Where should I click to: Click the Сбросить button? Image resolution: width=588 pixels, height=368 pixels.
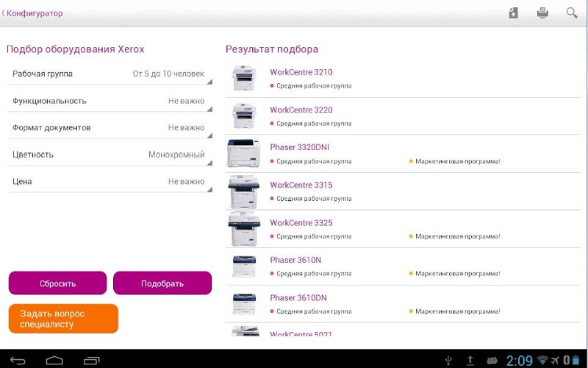point(58,283)
